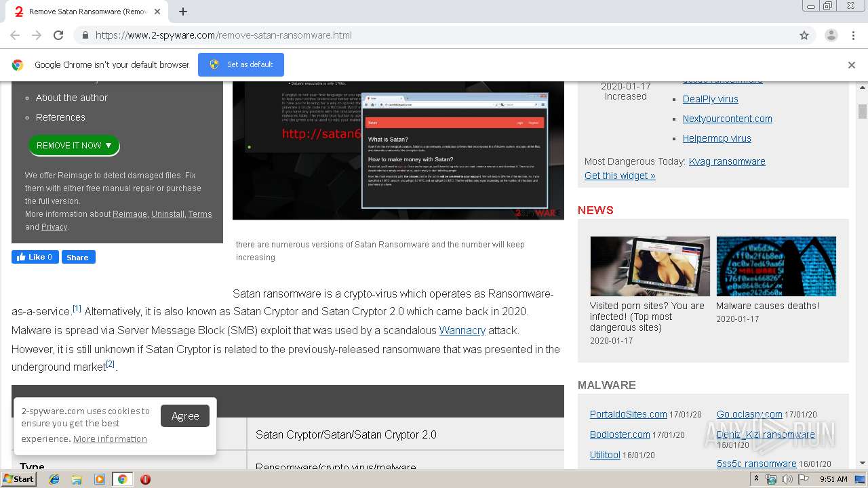
Task: Click the site padlock icon
Action: coord(85,35)
